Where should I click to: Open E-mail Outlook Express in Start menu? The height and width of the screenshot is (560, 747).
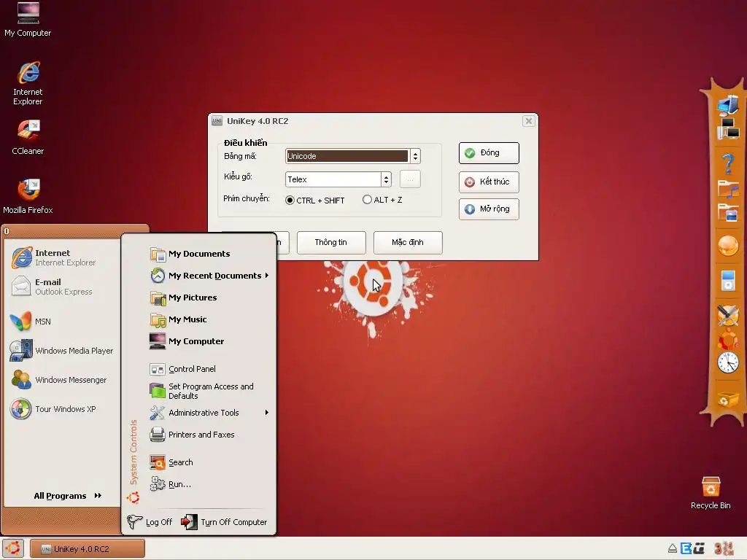(62, 287)
